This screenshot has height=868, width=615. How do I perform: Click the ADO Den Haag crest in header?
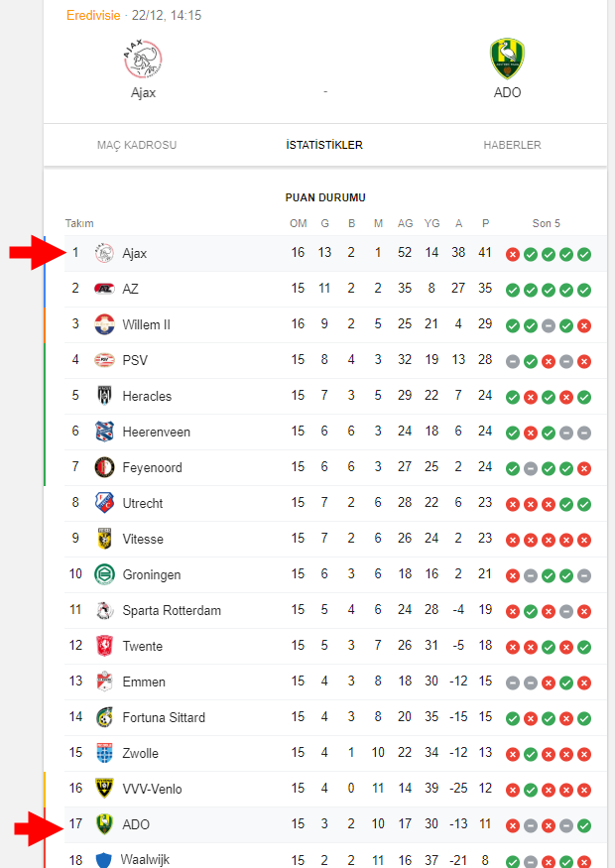[507, 59]
